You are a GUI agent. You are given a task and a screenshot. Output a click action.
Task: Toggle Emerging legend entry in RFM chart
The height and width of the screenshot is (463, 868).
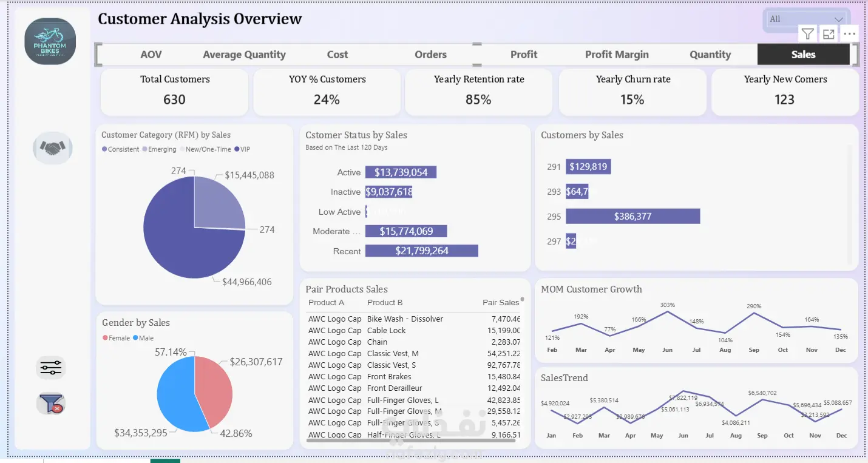(159, 149)
